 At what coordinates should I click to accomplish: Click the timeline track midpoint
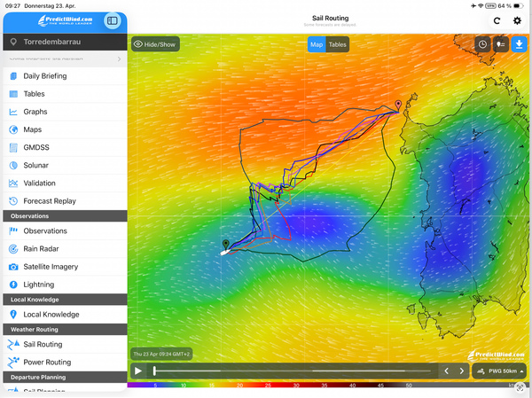tap(293, 371)
